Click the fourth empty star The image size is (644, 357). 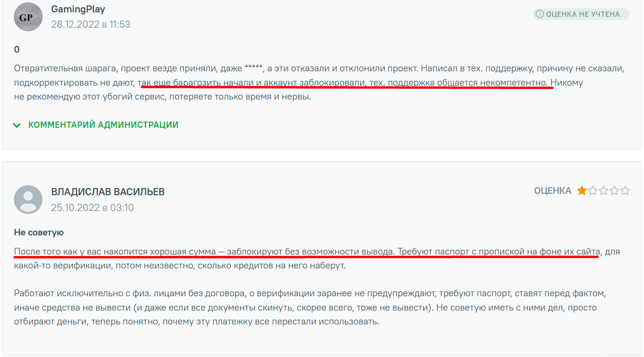point(615,190)
